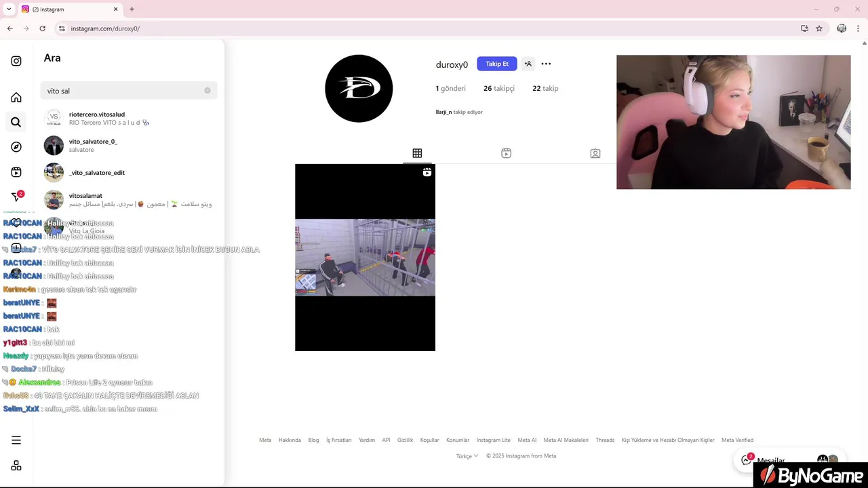Click Gizlilik footer link
The image size is (868, 488).
pyautogui.click(x=405, y=440)
